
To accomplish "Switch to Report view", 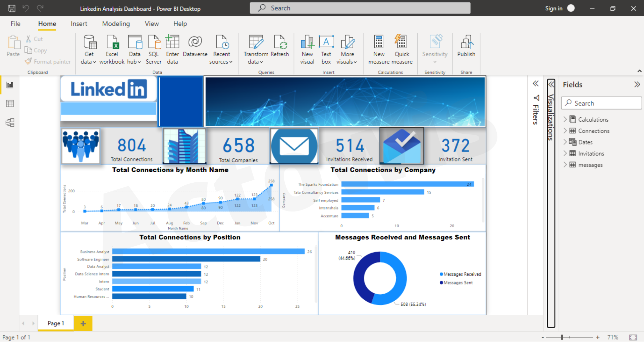I will 10,85.
